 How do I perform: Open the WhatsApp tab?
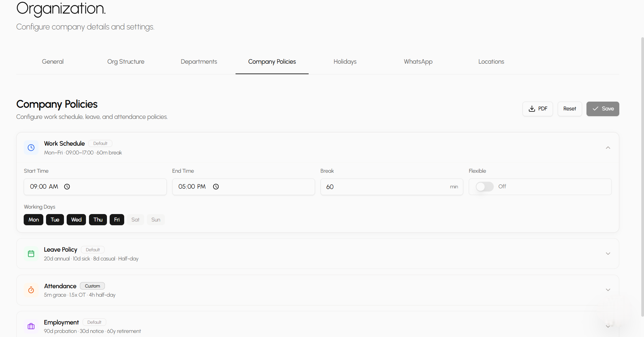tap(418, 62)
